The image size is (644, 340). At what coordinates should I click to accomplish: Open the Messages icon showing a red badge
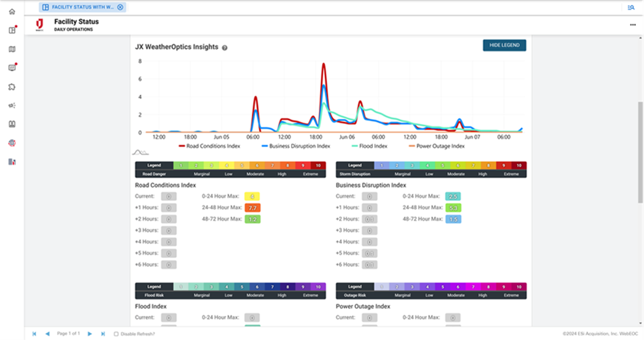click(x=12, y=67)
